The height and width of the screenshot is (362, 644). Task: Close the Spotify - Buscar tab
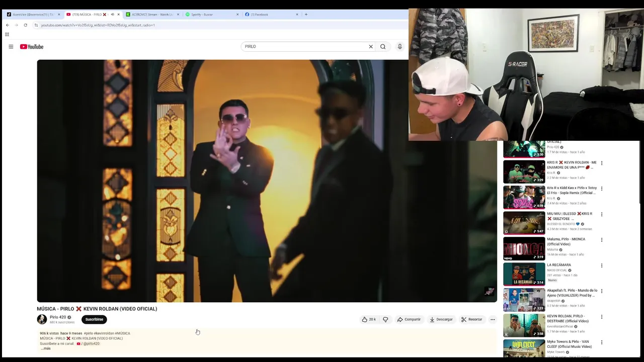click(x=237, y=15)
